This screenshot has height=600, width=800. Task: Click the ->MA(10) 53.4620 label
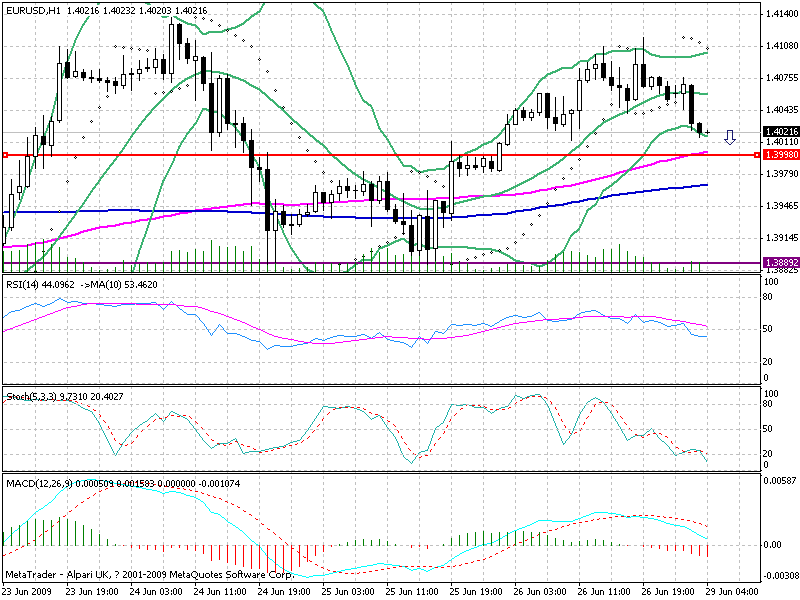point(119,285)
